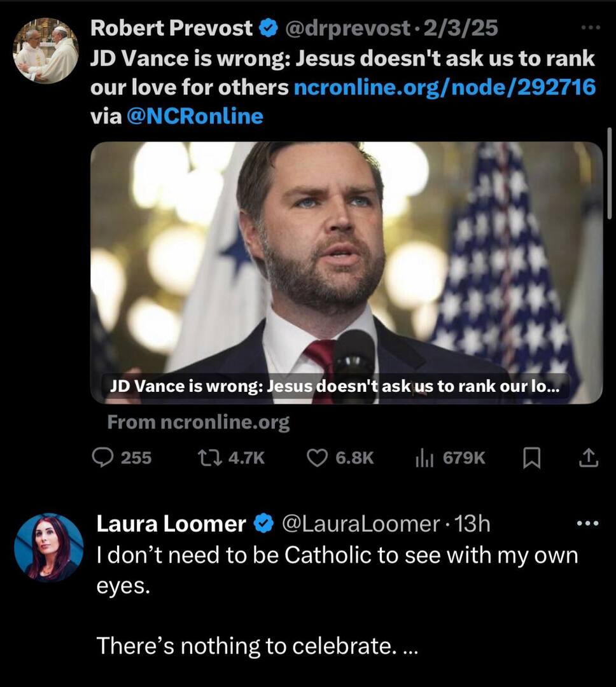Open the @LauraLoomer handle
The image size is (616, 687).
(x=360, y=524)
